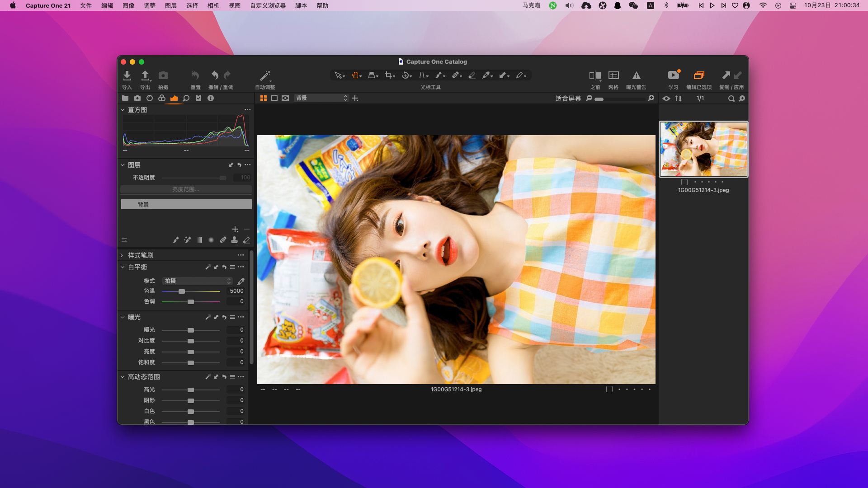
Task: Select the Crop tool
Action: click(x=389, y=75)
